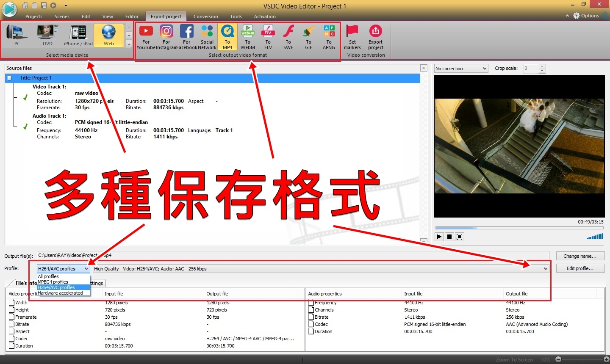Open the quick access toolbar customize arrow
Viewport: 610px width, 364px height.
pyautogui.click(x=66, y=6)
